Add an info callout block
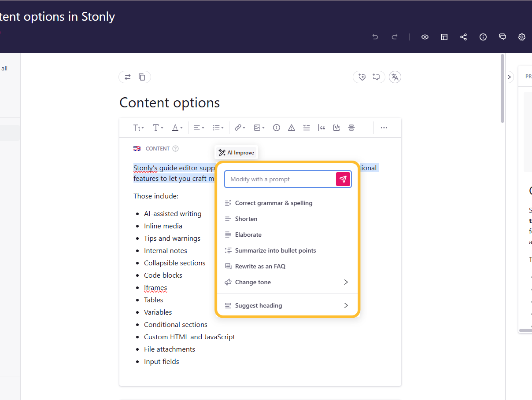This screenshot has height=400, width=532. point(276,128)
